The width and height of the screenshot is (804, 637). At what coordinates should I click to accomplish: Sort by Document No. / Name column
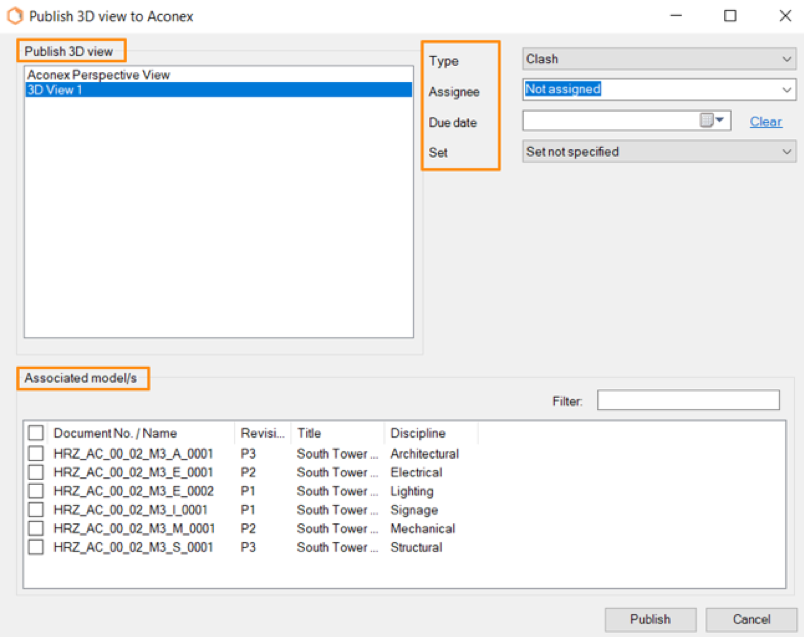tap(140, 433)
